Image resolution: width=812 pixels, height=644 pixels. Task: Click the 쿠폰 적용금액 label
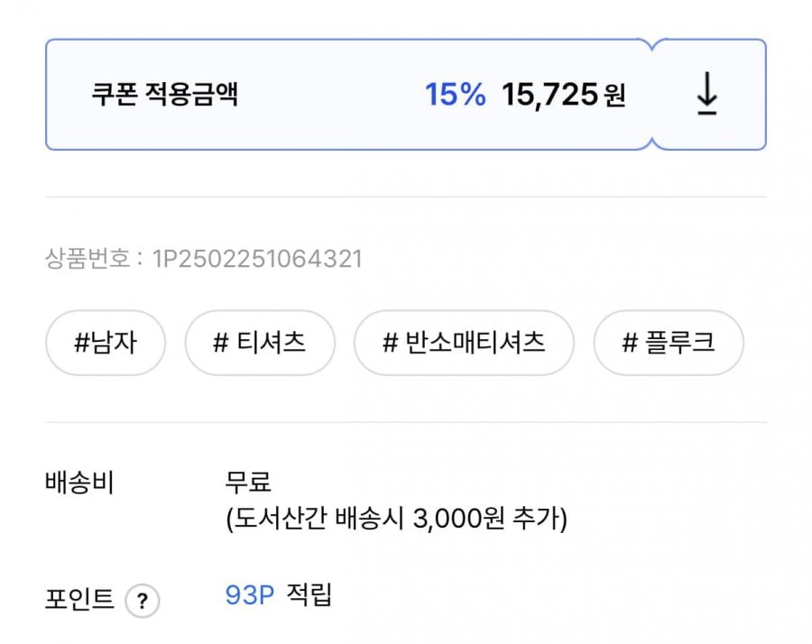click(164, 95)
